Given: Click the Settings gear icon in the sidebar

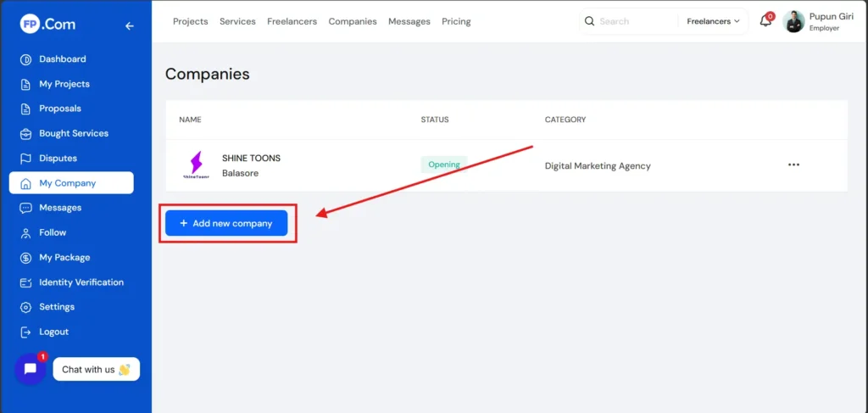Looking at the screenshot, I should point(25,307).
